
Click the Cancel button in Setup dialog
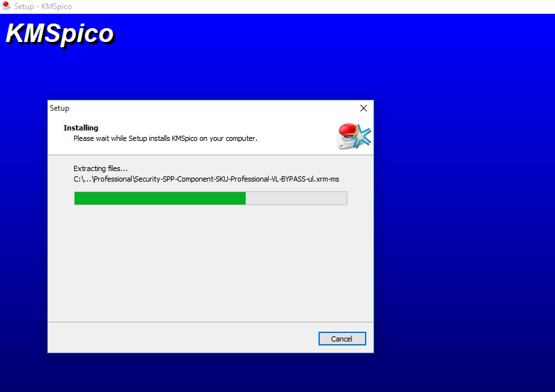click(342, 338)
